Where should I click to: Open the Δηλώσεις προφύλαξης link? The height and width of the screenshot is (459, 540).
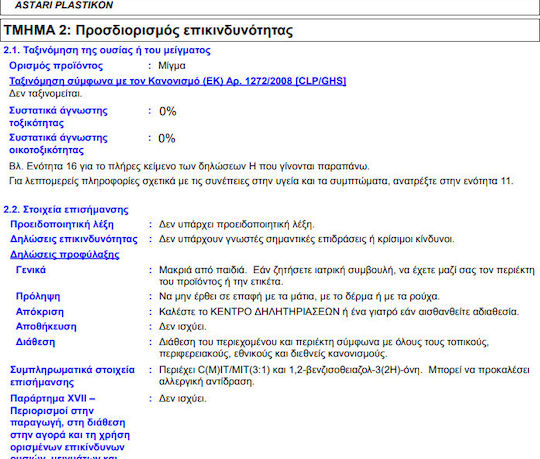(65, 254)
